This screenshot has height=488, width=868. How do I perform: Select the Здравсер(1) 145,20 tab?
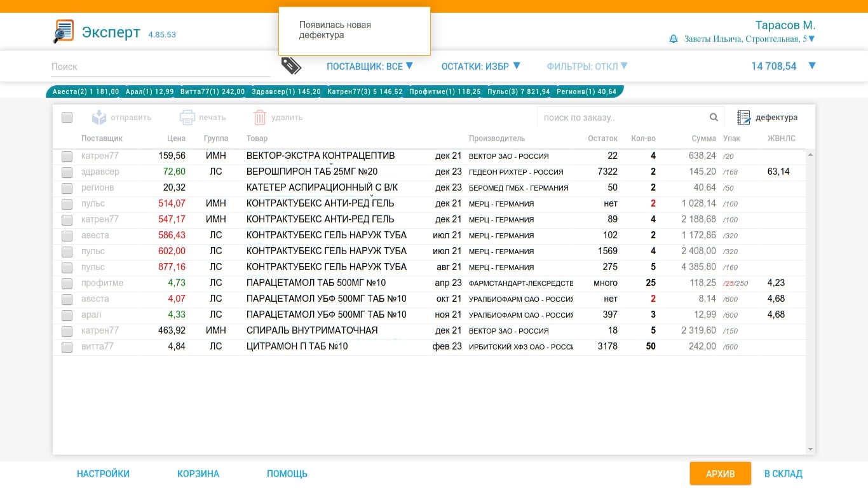(286, 91)
